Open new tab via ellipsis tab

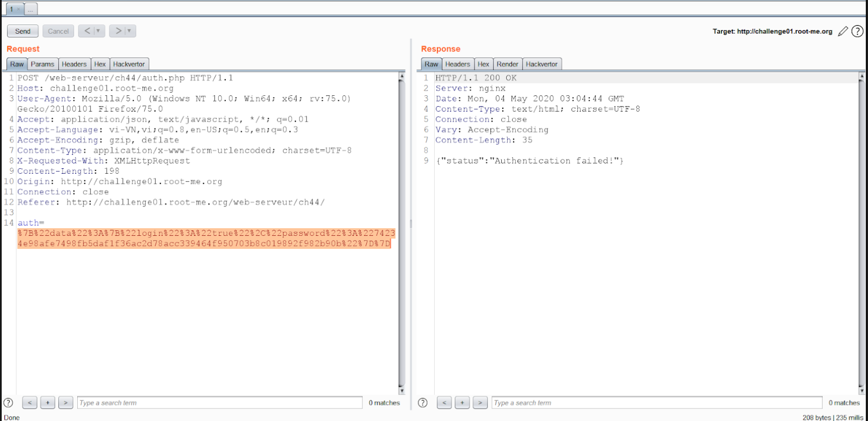tap(30, 9)
